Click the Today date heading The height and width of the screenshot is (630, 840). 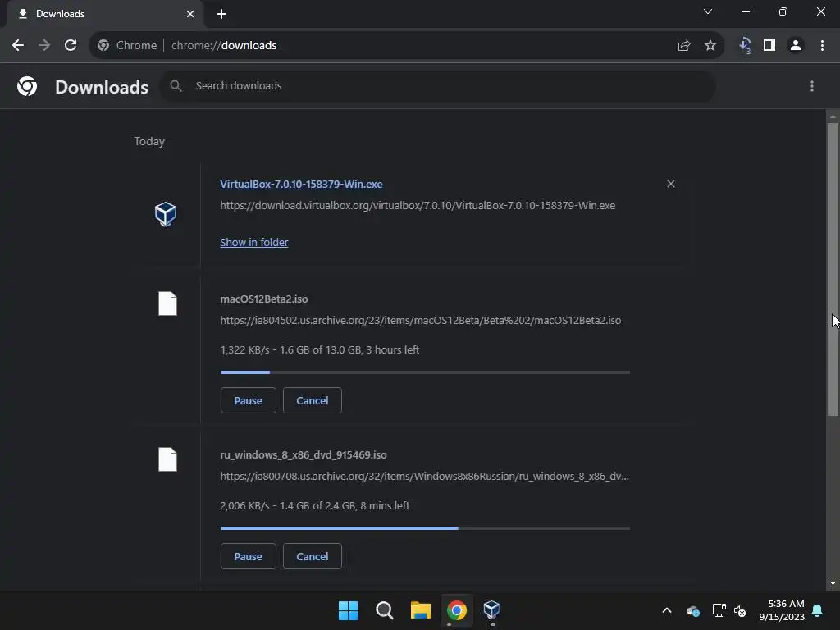[149, 141]
